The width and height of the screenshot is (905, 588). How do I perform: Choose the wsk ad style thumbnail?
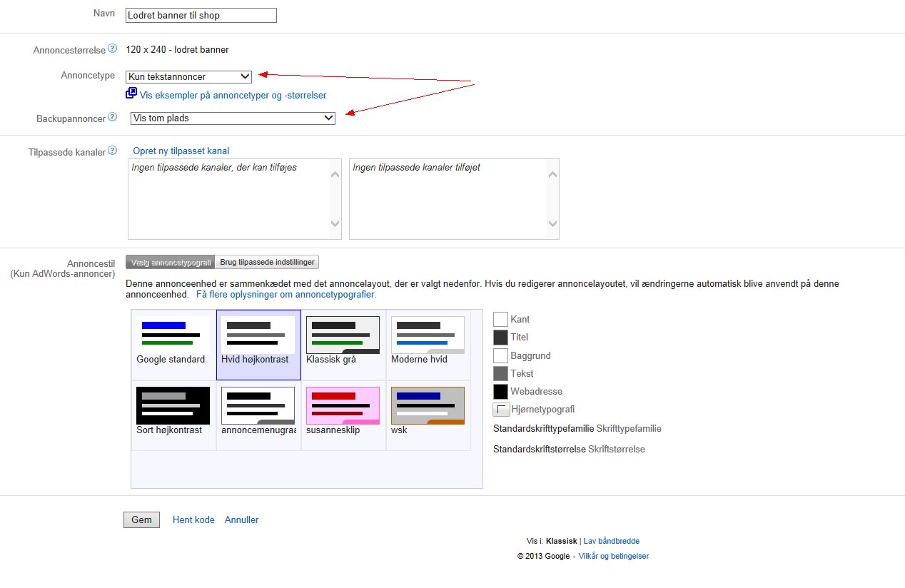[x=428, y=412]
